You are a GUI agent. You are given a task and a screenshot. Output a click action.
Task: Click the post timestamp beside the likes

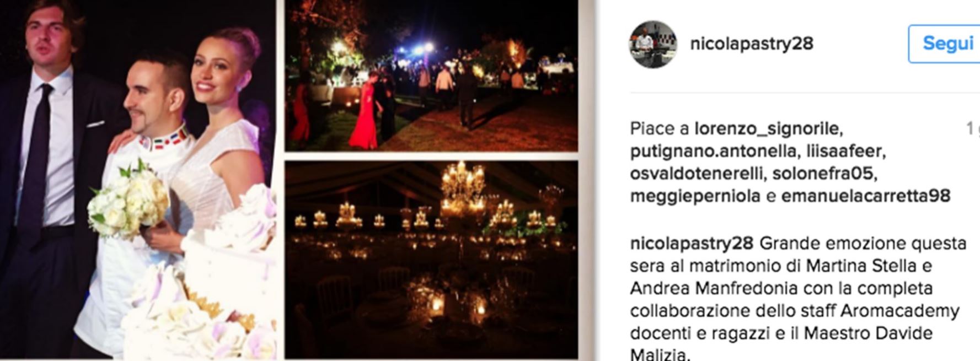coord(973,128)
